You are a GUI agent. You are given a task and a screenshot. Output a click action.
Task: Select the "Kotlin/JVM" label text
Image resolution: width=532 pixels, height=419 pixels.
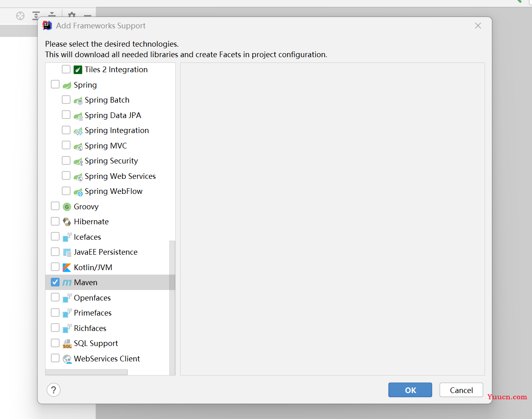point(93,268)
